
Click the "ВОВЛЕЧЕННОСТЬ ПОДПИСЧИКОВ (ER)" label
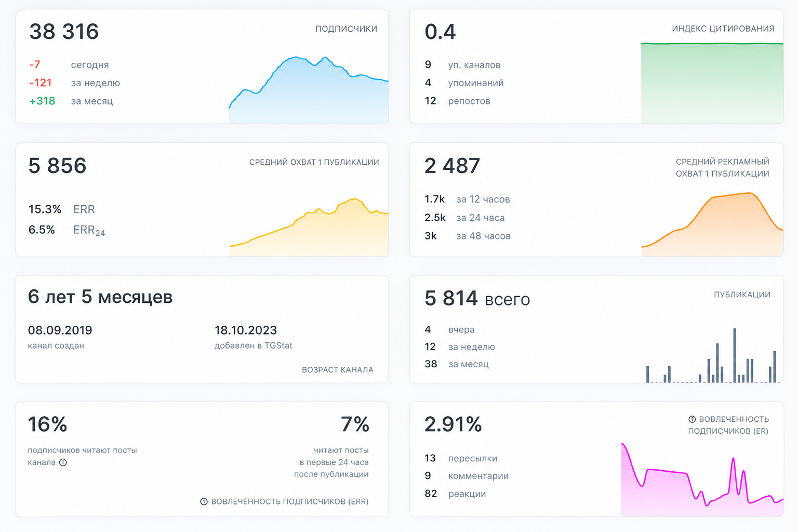(729, 425)
